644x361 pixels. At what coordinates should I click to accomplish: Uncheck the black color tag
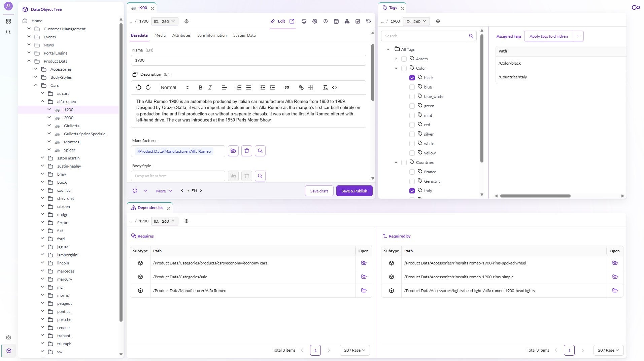click(x=412, y=78)
